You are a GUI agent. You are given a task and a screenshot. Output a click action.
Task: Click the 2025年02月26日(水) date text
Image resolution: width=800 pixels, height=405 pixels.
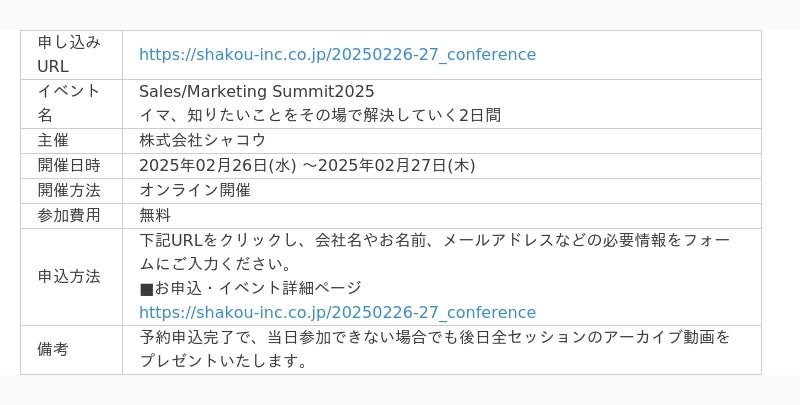[217, 166]
